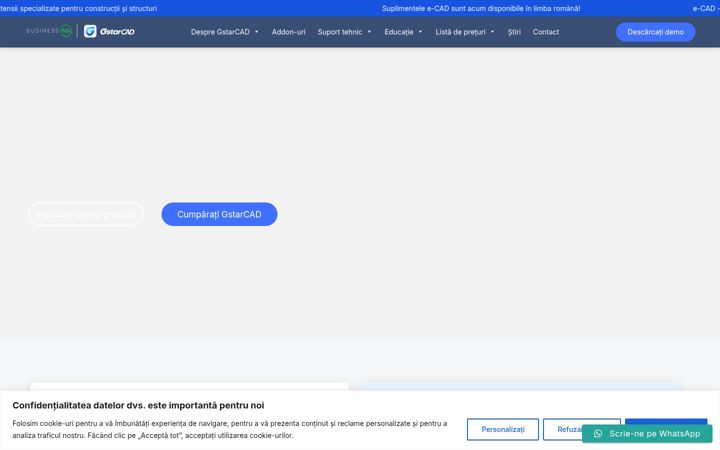Screen dimensions: 720x450
Task: Open the Educație menu item
Action: click(399, 32)
